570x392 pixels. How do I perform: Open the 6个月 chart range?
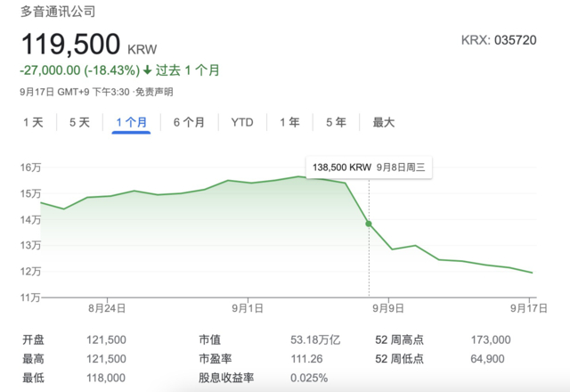pos(189,122)
